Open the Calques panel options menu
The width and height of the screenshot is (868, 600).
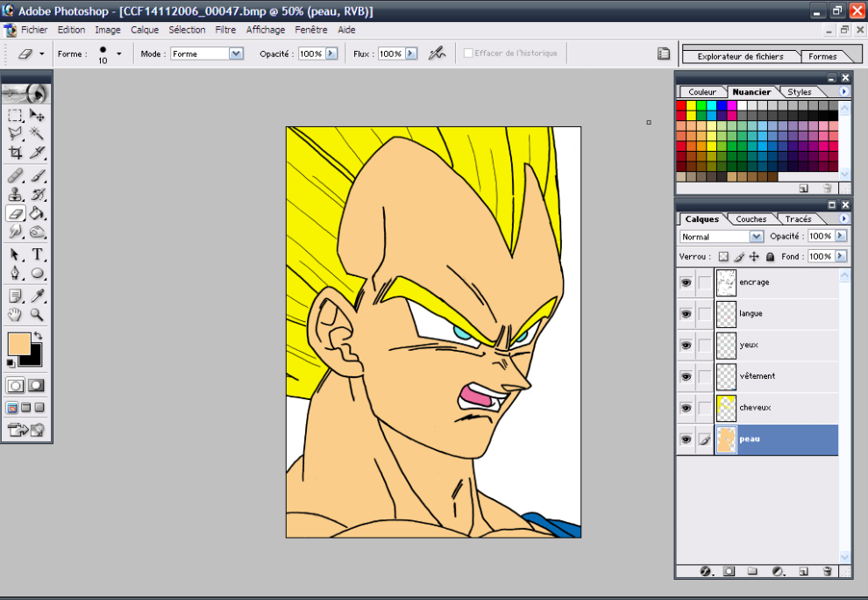(843, 218)
